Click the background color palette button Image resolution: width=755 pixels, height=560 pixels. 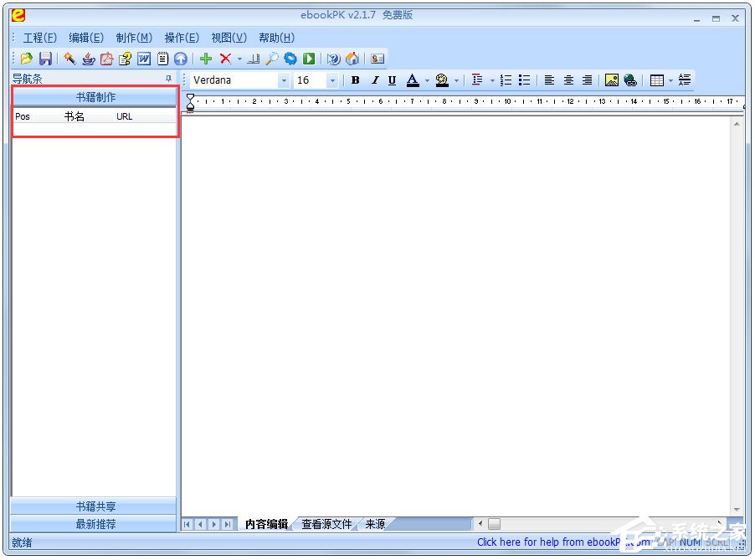[442, 80]
